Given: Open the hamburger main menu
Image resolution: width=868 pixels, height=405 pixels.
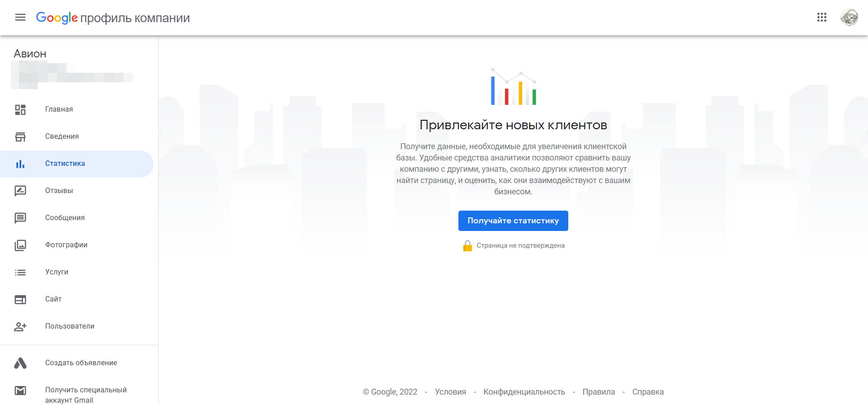Looking at the screenshot, I should 20,18.
